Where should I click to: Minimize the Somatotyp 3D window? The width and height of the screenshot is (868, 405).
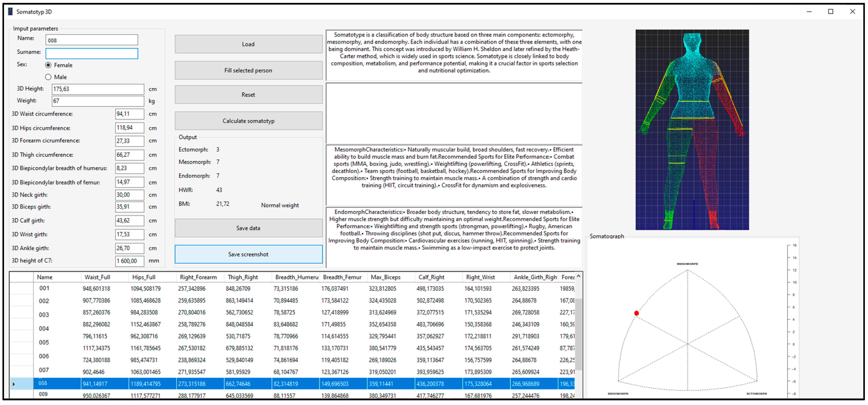coord(809,12)
